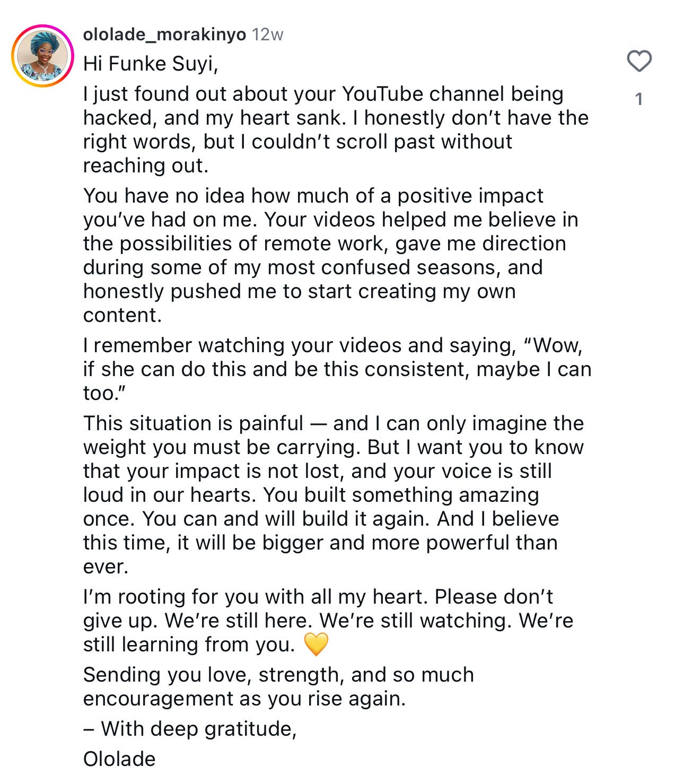Image resolution: width=684 pixels, height=784 pixels.
Task: Click the 12w timestamp
Action: click(268, 34)
